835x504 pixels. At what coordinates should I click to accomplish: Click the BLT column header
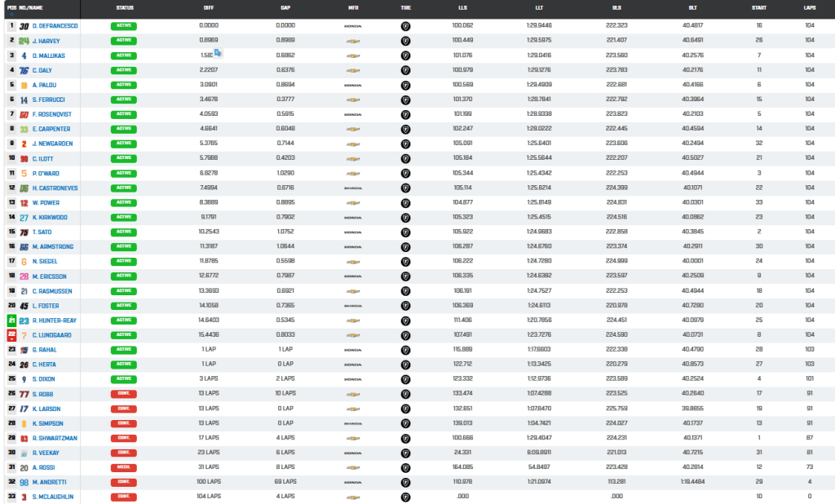(x=693, y=8)
